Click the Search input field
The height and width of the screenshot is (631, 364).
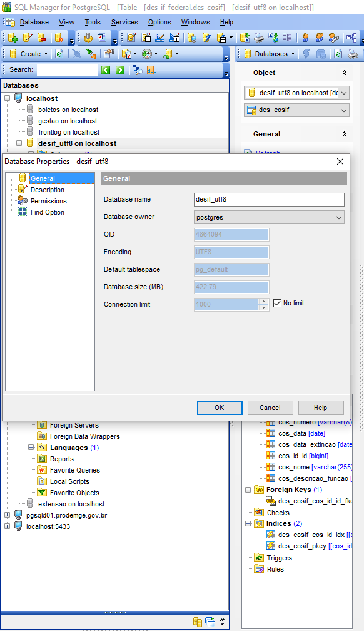67,70
